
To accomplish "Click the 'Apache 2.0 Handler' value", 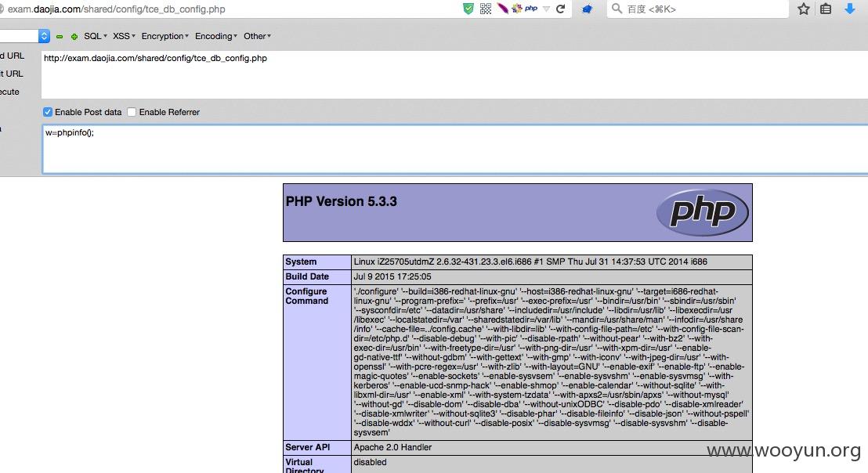I will point(392,447).
